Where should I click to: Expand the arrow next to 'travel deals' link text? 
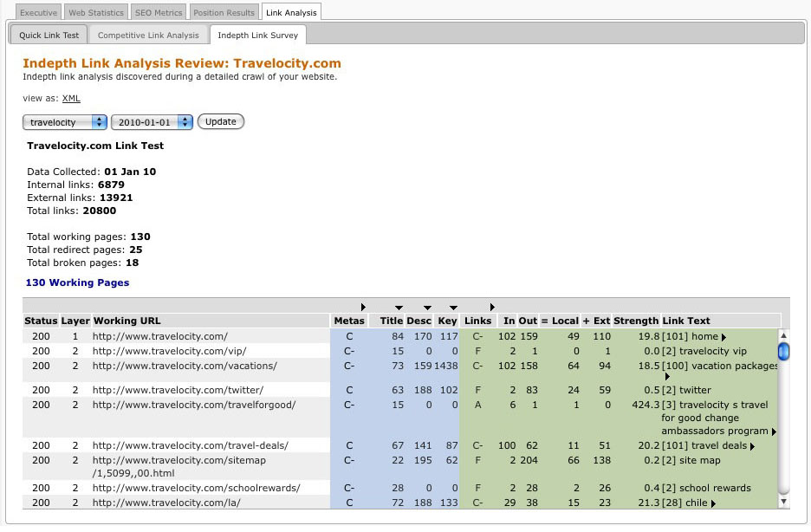[x=752, y=446]
